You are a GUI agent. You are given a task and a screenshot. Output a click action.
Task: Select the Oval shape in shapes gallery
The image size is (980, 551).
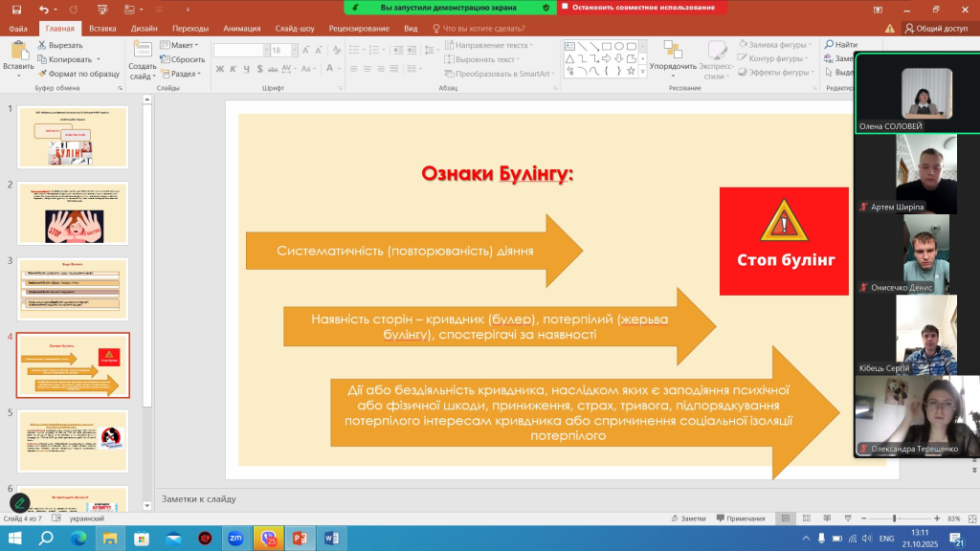619,46
